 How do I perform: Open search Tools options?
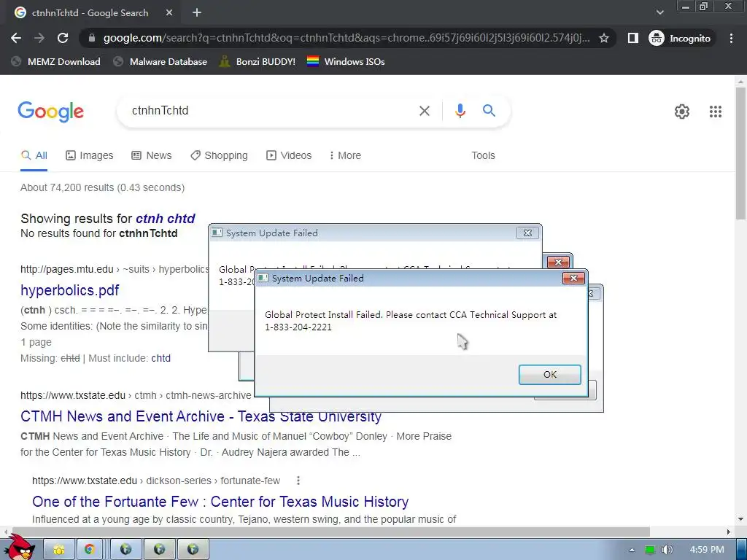pyautogui.click(x=483, y=155)
